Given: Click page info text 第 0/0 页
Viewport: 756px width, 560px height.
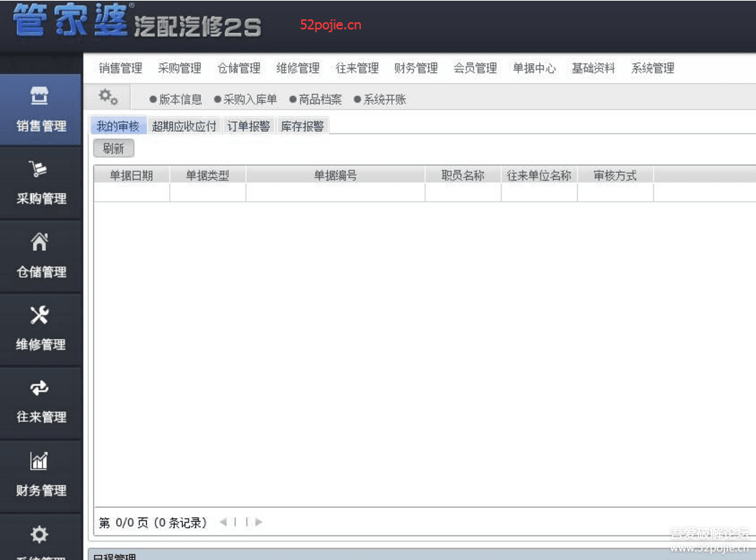Looking at the screenshot, I should point(124,523).
